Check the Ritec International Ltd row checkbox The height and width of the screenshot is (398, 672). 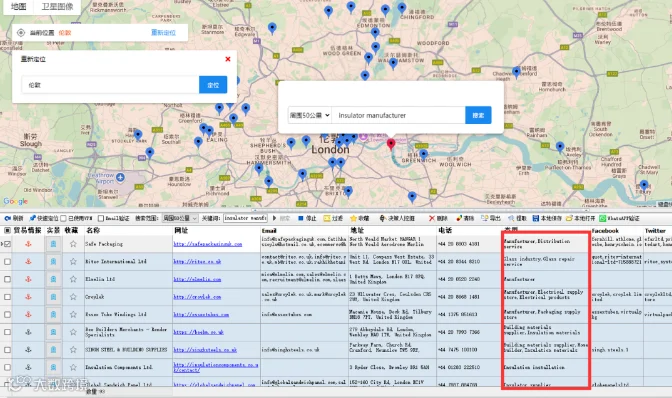click(x=7, y=261)
